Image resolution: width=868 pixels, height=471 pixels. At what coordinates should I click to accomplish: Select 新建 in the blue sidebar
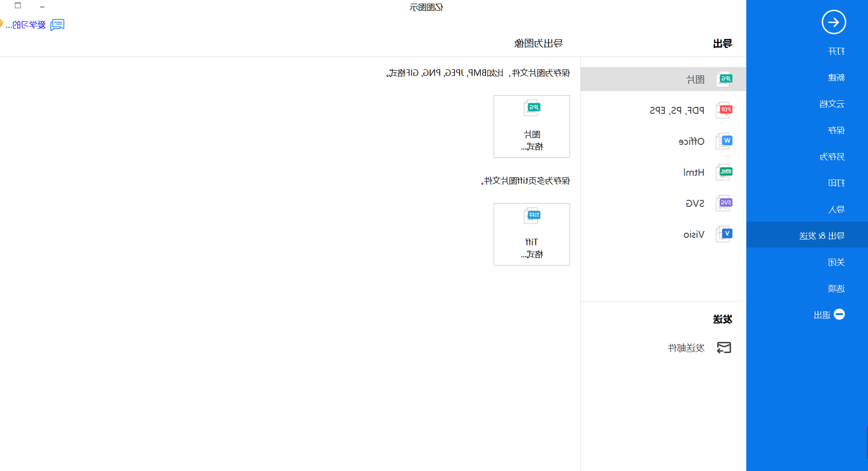pos(836,78)
